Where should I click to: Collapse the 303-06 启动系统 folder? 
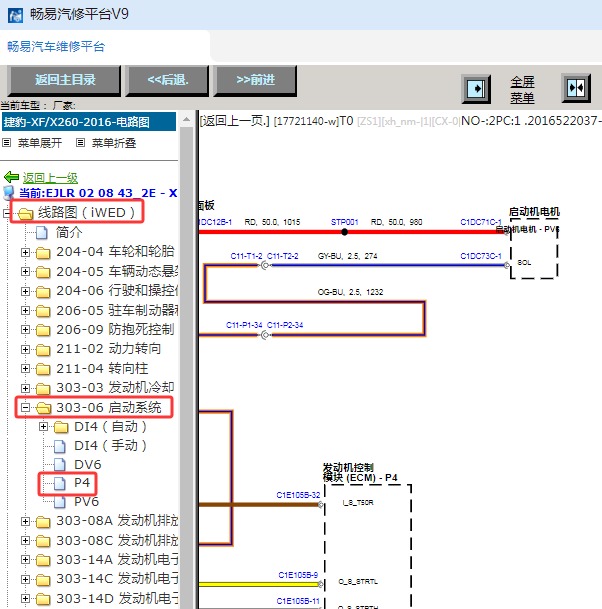pos(25,407)
